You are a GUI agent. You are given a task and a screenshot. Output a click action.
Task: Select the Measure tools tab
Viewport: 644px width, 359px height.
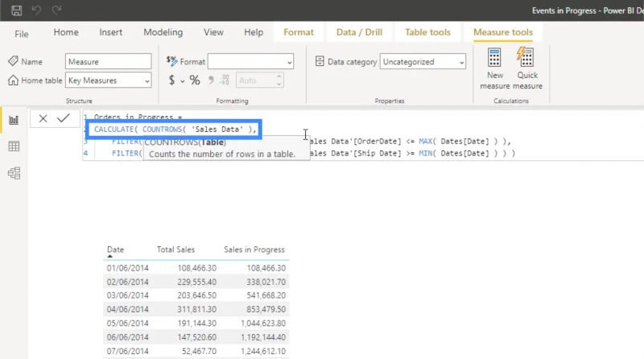(503, 32)
